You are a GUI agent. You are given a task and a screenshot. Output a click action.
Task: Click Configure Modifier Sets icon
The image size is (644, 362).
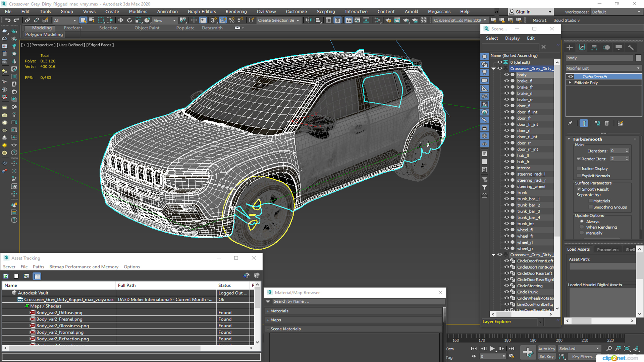(x=621, y=123)
